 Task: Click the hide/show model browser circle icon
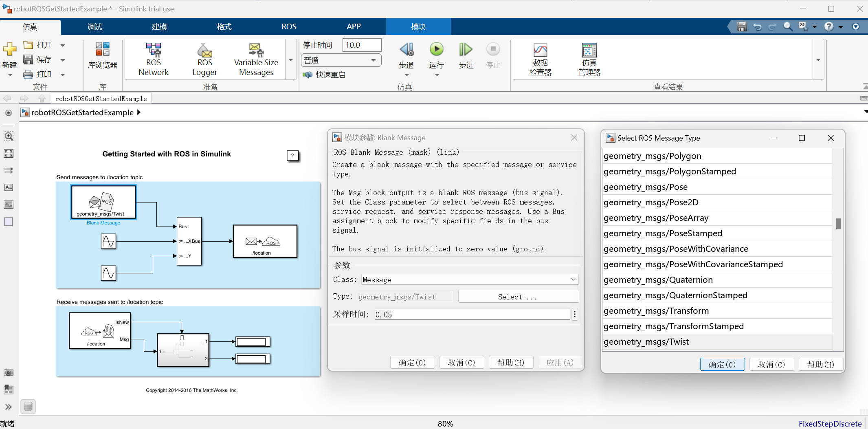pos(9,113)
